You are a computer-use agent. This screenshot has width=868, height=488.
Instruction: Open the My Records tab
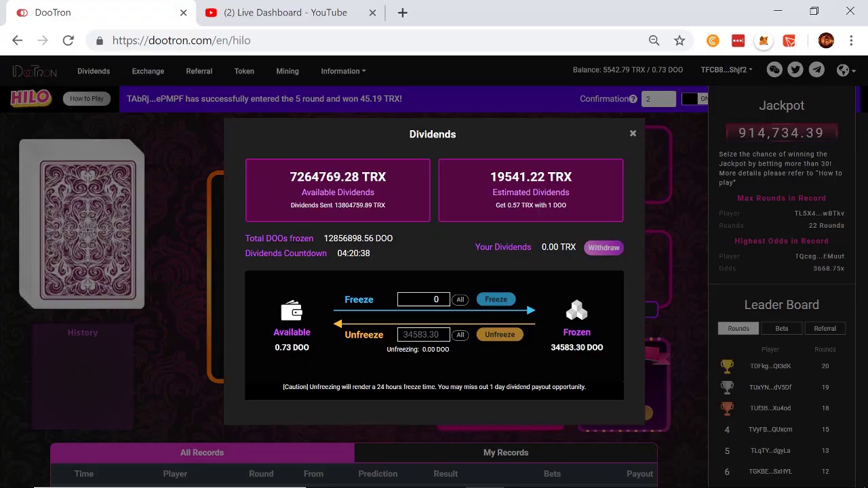tap(506, 453)
